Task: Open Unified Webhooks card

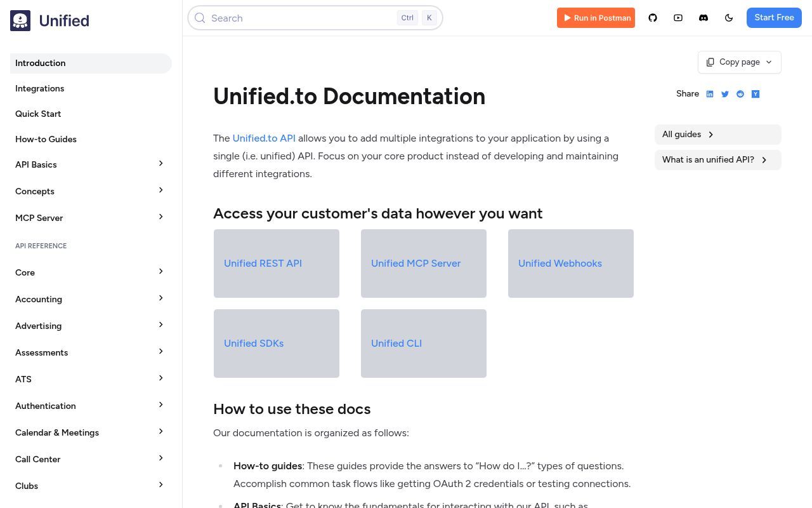Action: click(571, 264)
